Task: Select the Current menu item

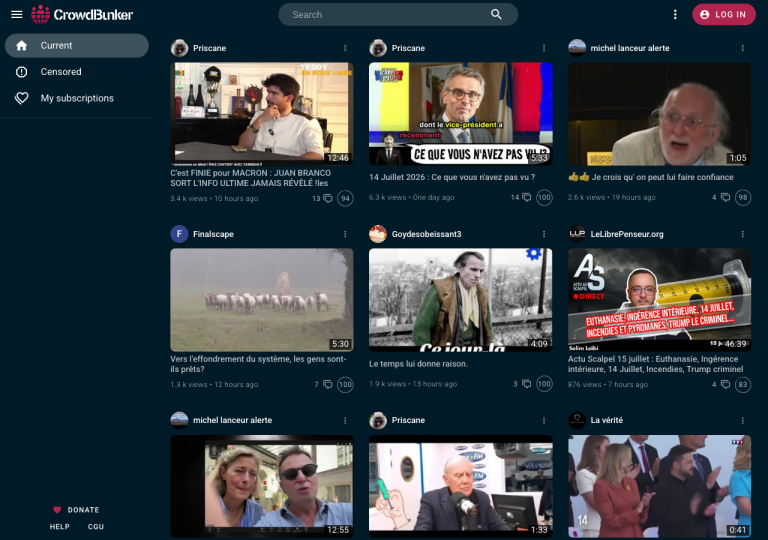Action: pyautogui.click(x=77, y=46)
